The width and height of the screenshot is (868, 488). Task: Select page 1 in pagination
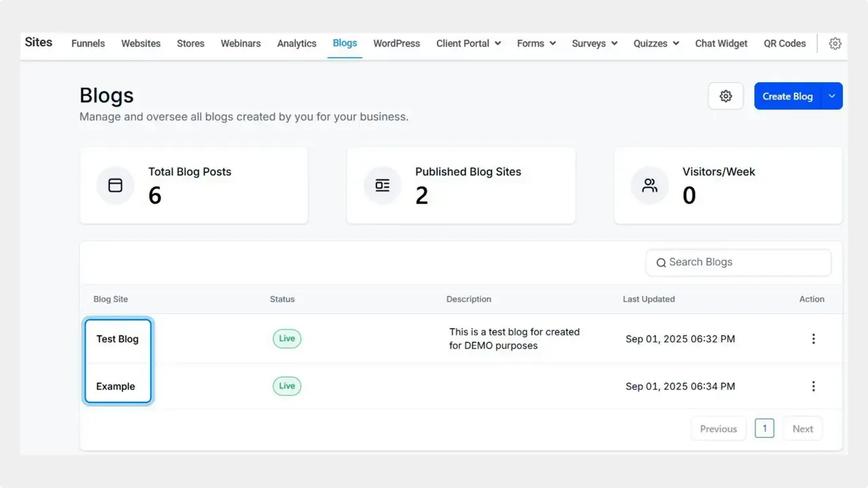coord(764,428)
